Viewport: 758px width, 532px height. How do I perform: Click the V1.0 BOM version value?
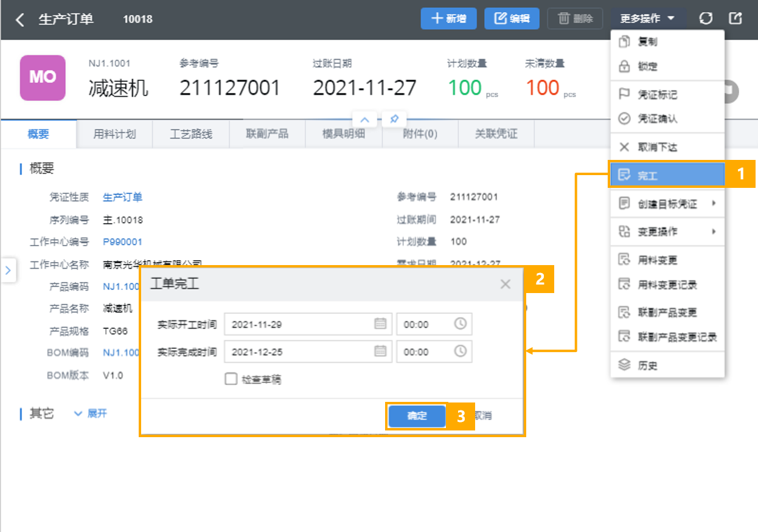(x=113, y=375)
